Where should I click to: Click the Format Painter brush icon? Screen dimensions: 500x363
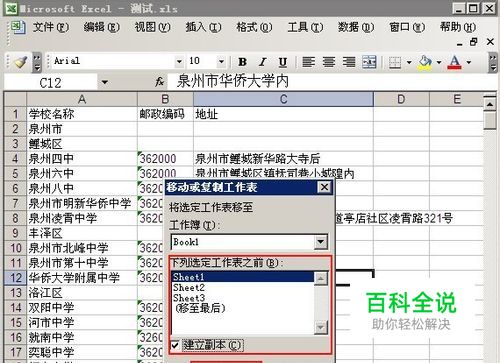pyautogui.click(x=21, y=61)
